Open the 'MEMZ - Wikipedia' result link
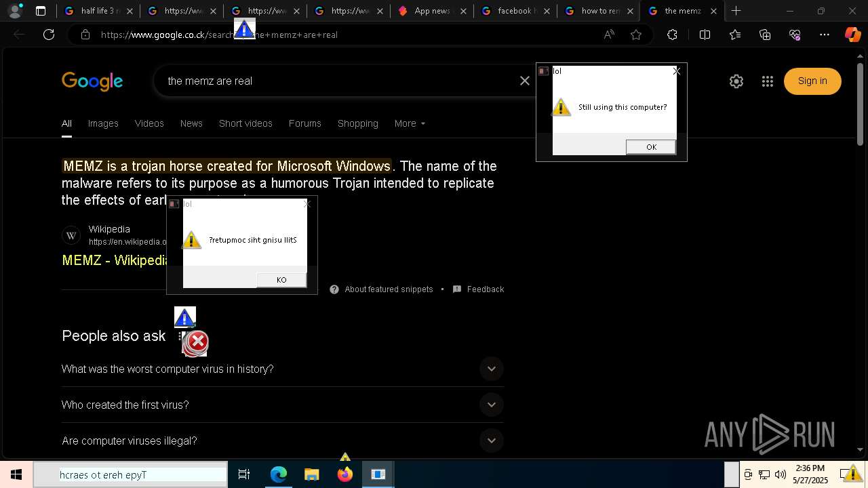 [x=115, y=260]
